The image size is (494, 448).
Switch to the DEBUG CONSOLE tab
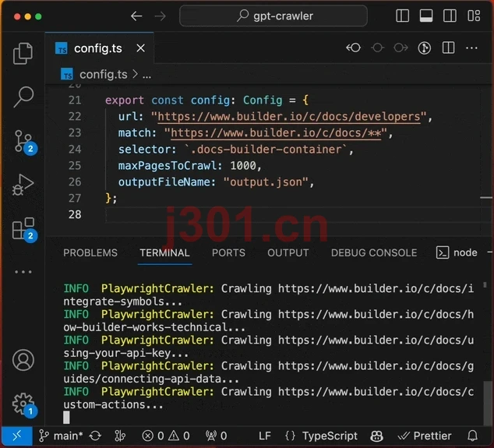[374, 252]
